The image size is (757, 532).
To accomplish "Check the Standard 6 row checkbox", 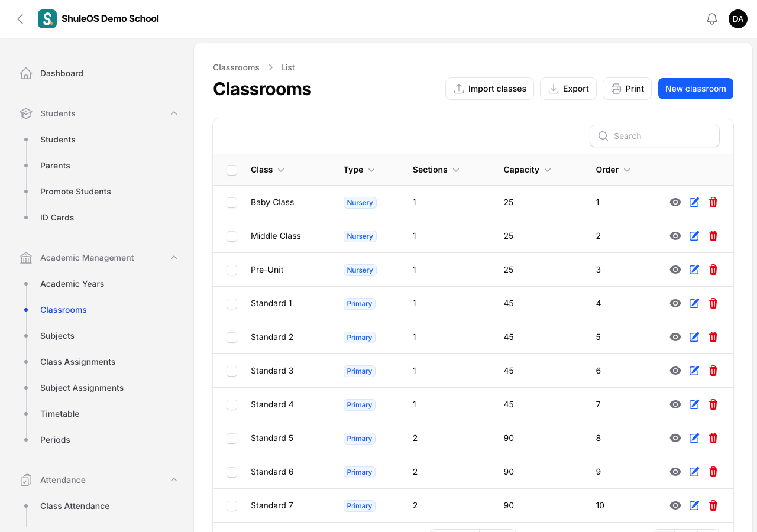I will tap(232, 472).
